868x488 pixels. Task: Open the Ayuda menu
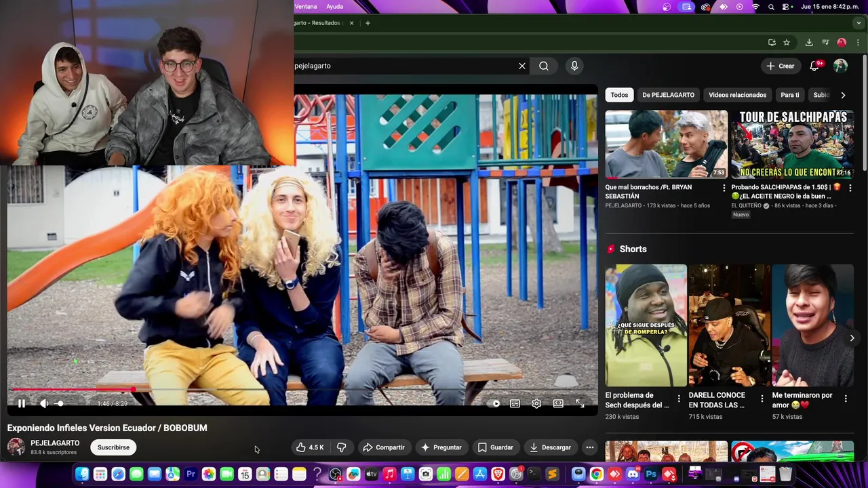(x=334, y=7)
